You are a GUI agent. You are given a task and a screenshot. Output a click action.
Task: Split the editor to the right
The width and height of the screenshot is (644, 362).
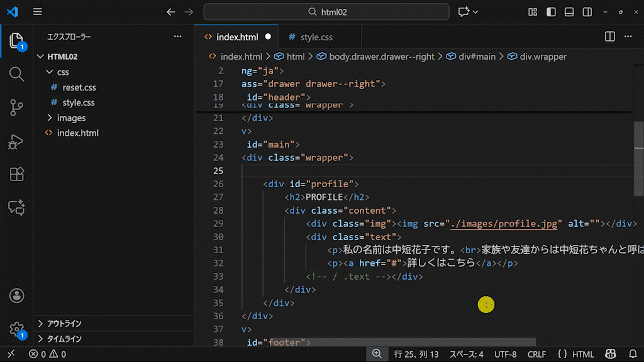[609, 37]
